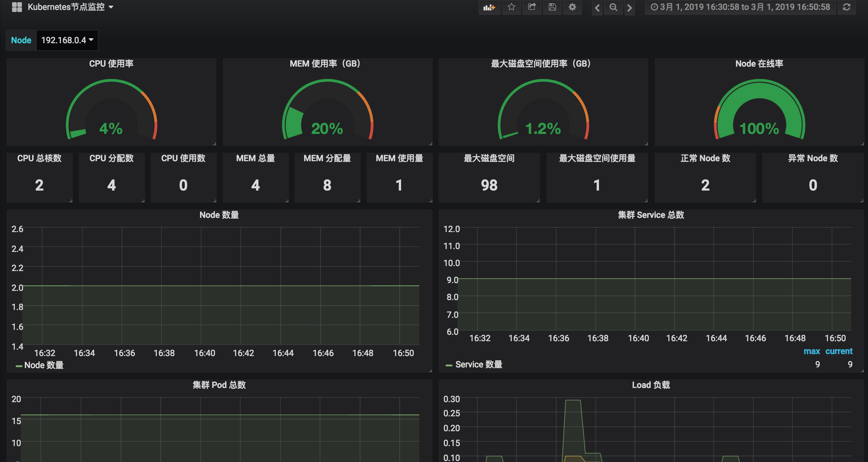Viewport: 868px width, 462px height.
Task: Shift time range backward
Action: (x=597, y=7)
